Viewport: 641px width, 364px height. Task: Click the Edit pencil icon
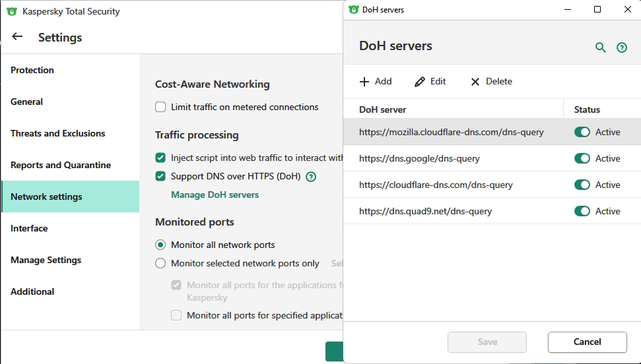(x=420, y=82)
